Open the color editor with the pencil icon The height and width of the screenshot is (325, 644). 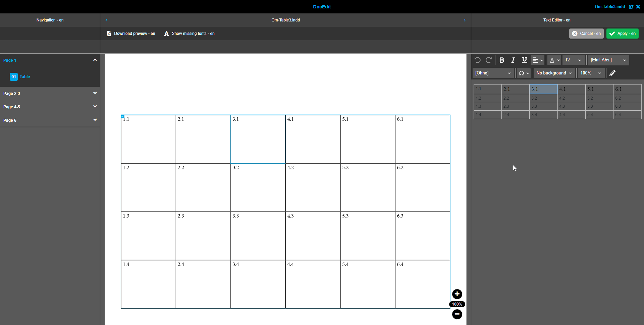(x=612, y=73)
